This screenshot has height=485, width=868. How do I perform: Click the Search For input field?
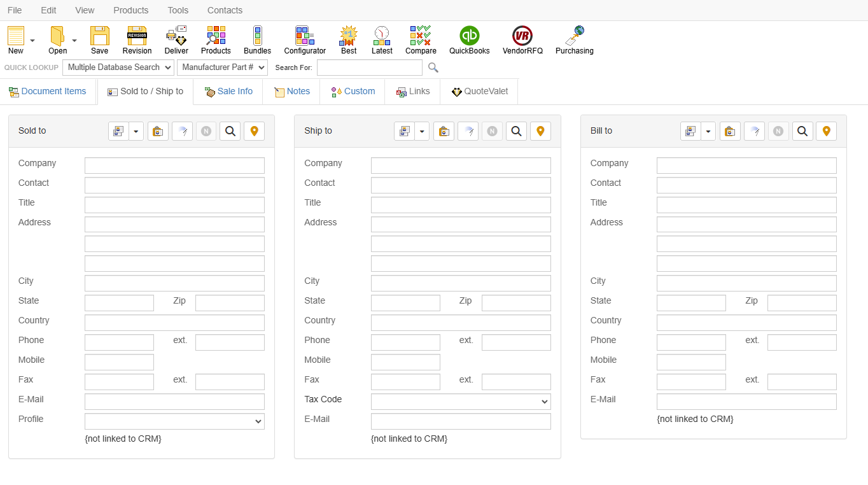click(369, 67)
